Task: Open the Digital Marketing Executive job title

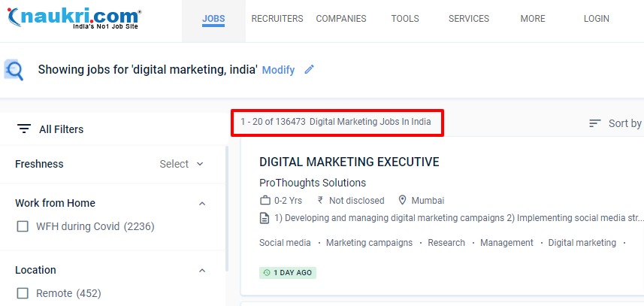Action: (349, 162)
